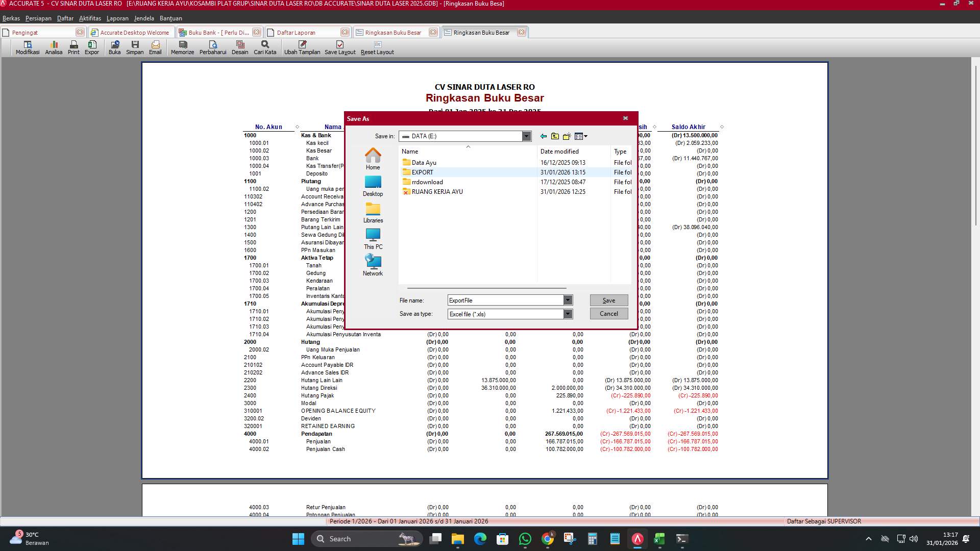Image resolution: width=980 pixels, height=551 pixels.
Task: Select the Desain report icon
Action: [x=240, y=47]
